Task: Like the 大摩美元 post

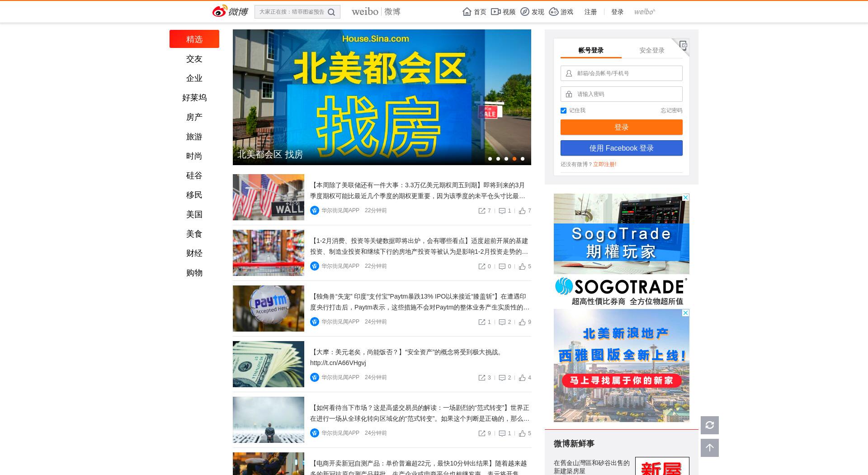Action: [522, 378]
